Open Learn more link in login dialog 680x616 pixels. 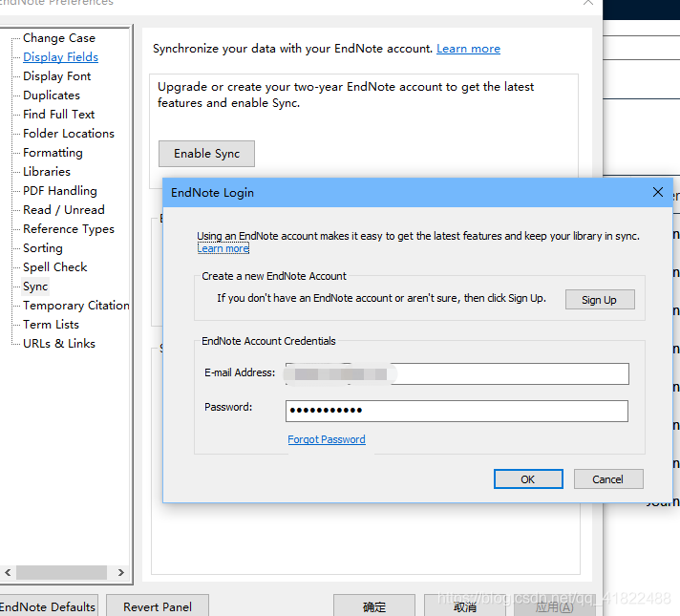pos(223,248)
